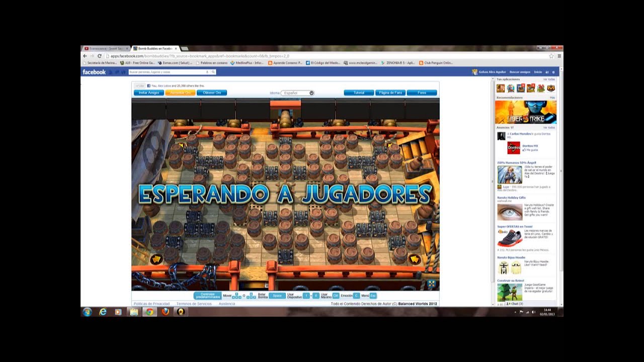Open first app icon under Tus aplicaciones
The image size is (644, 362).
[501, 88]
